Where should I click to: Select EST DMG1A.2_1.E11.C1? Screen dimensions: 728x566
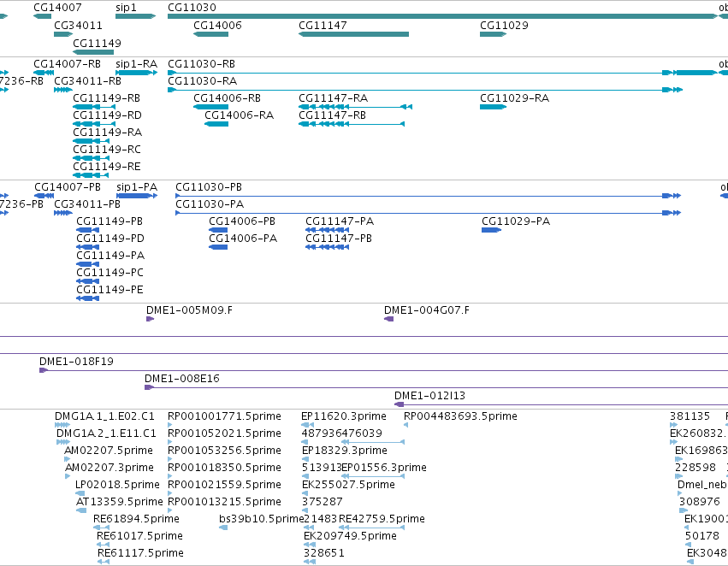63,442
